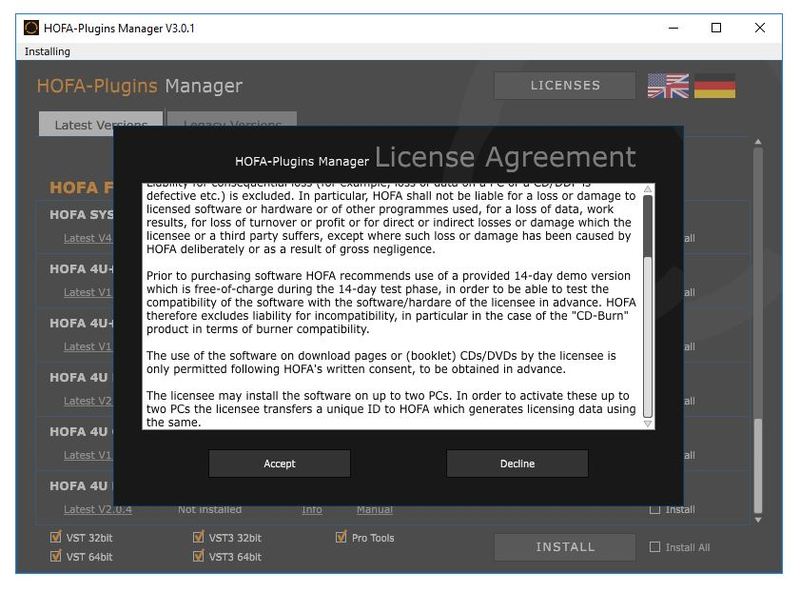This screenshot has width=800, height=592.
Task: Select the Latest Versions tab
Action: (x=101, y=124)
